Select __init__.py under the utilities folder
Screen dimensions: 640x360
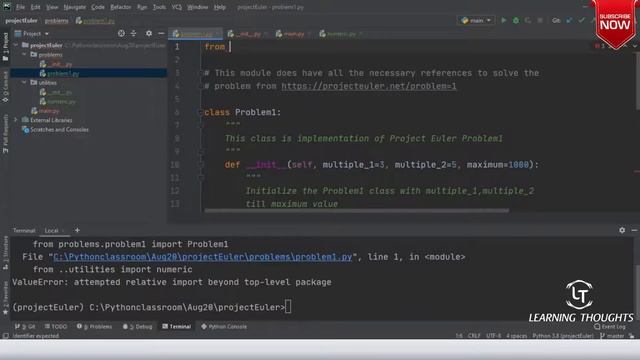[56, 92]
